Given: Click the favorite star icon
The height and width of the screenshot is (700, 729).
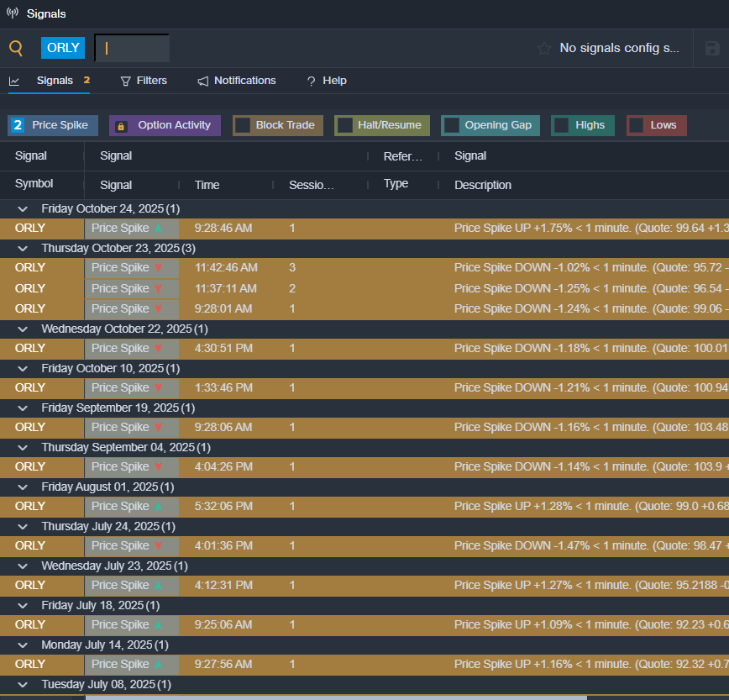Looking at the screenshot, I should (544, 49).
